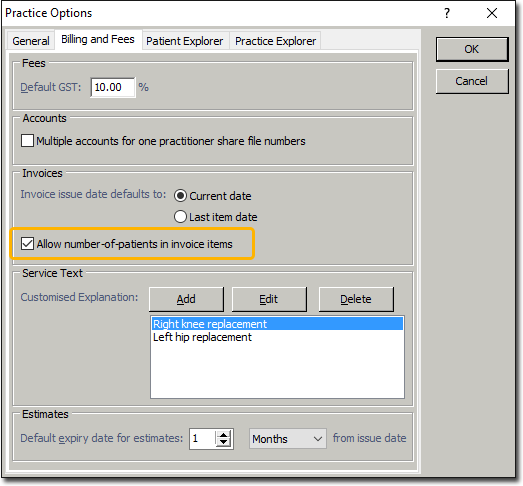Image resolution: width=523 pixels, height=486 pixels.
Task: Close the Practice Options dialog
Action: click(x=492, y=13)
